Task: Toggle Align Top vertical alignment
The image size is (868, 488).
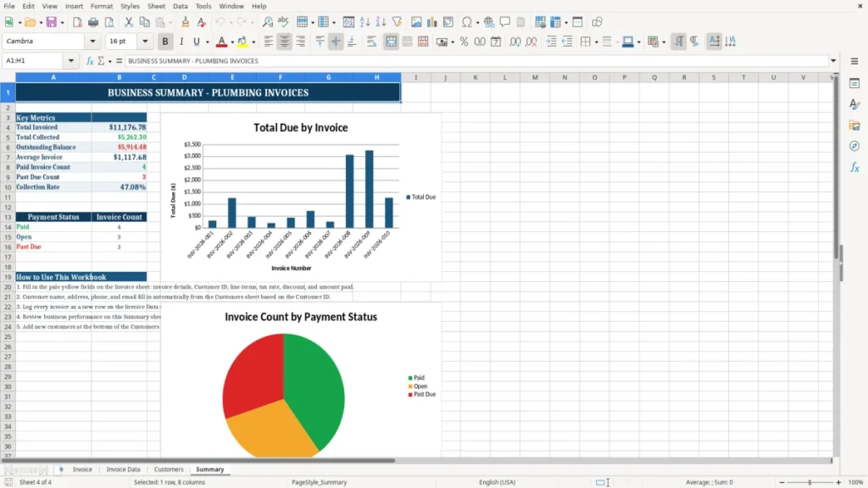Action: (320, 42)
